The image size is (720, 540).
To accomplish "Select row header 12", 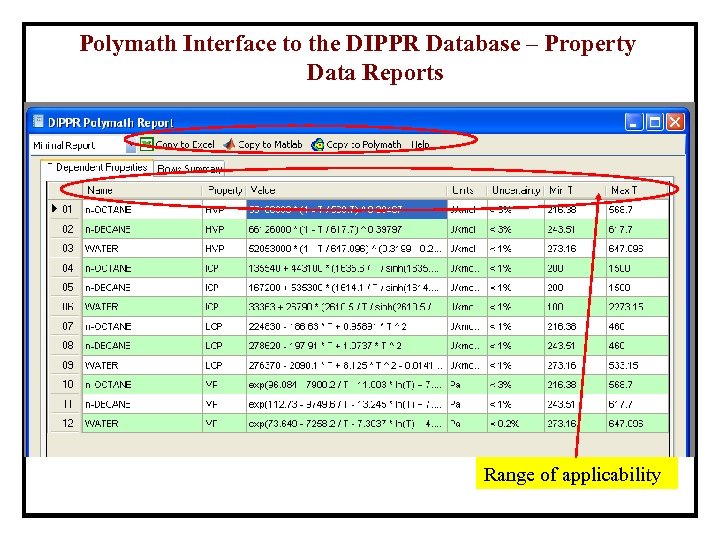I will tap(65, 423).
